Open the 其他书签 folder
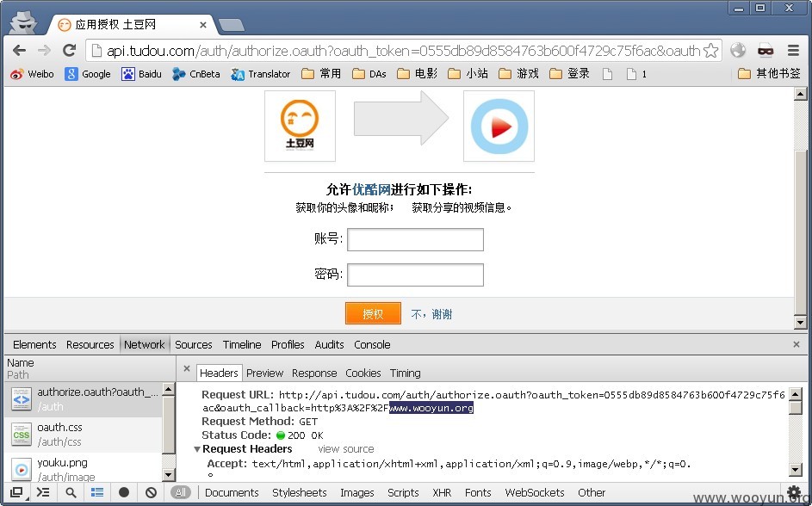The height and width of the screenshot is (506, 812). coord(769,74)
